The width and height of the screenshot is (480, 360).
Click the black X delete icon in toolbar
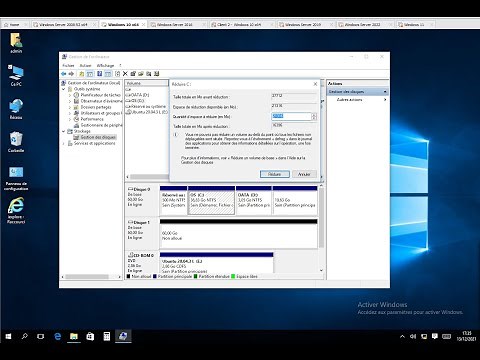tap(125, 74)
